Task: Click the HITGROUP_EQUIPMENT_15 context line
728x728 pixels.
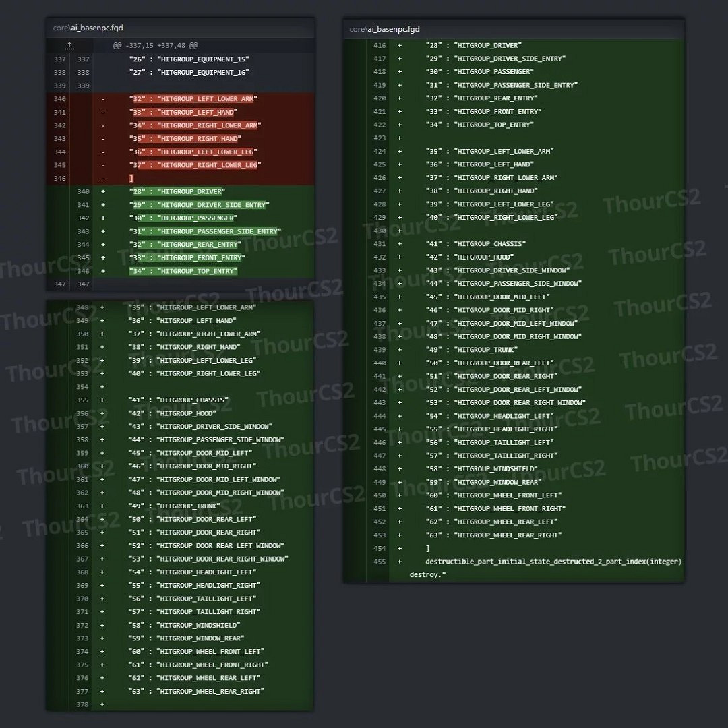Action: point(189,59)
